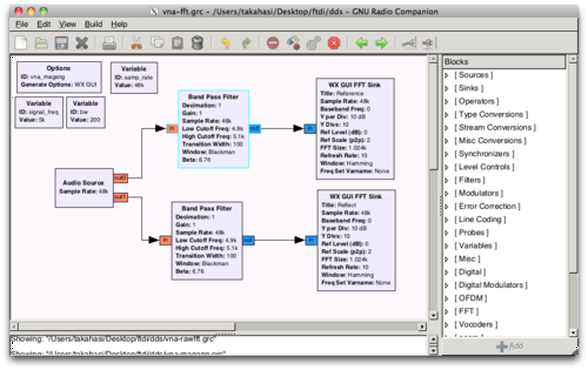Click the plus Add block button
The width and height of the screenshot is (588, 370).
click(509, 346)
